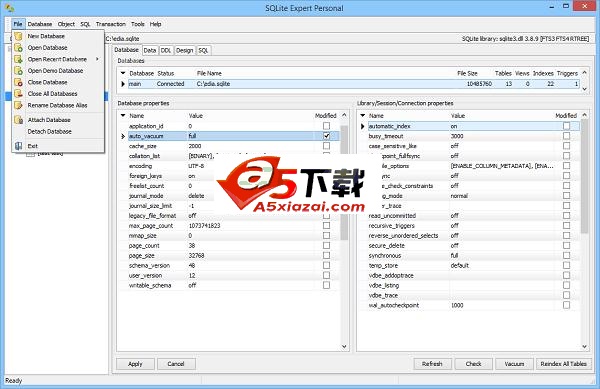Click the Open Demo Database icon
Image resolution: width=600 pixels, height=389 pixels.
pos(18,70)
